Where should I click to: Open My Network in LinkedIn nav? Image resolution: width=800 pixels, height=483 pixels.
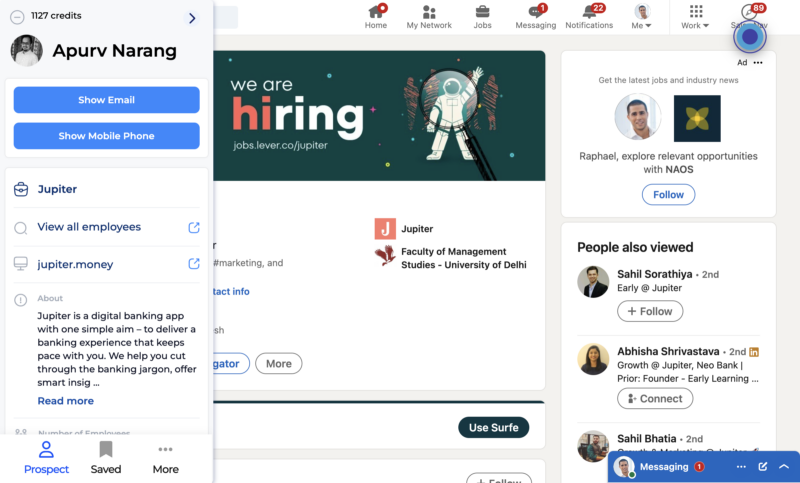click(x=429, y=17)
